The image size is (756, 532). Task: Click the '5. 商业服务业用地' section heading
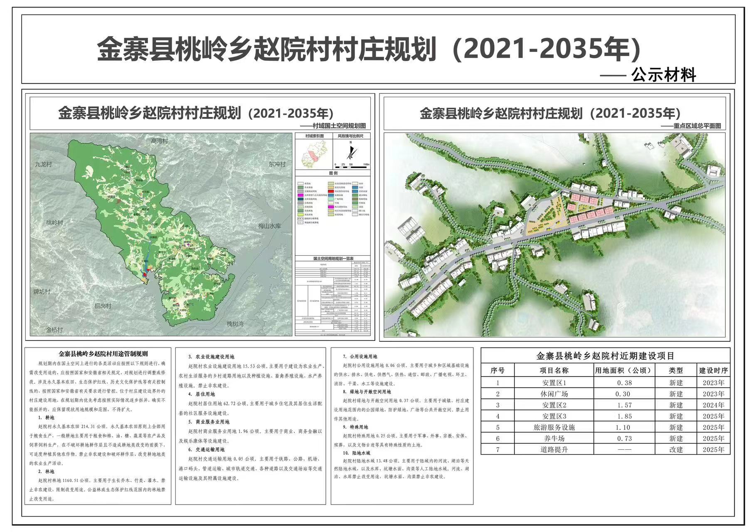209,422
